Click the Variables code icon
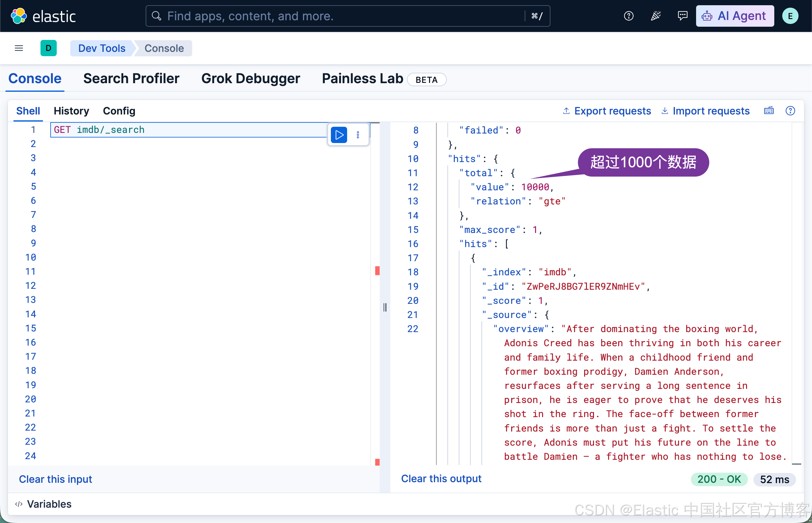This screenshot has height=523, width=812. [19, 504]
